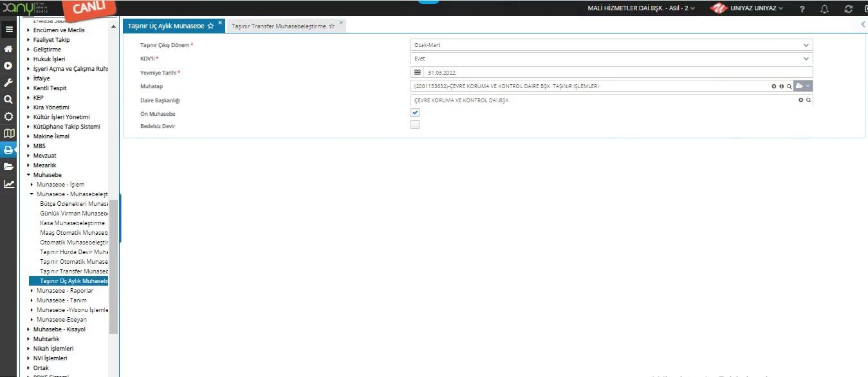
Task: Click the notification bell icon
Action: point(824,9)
